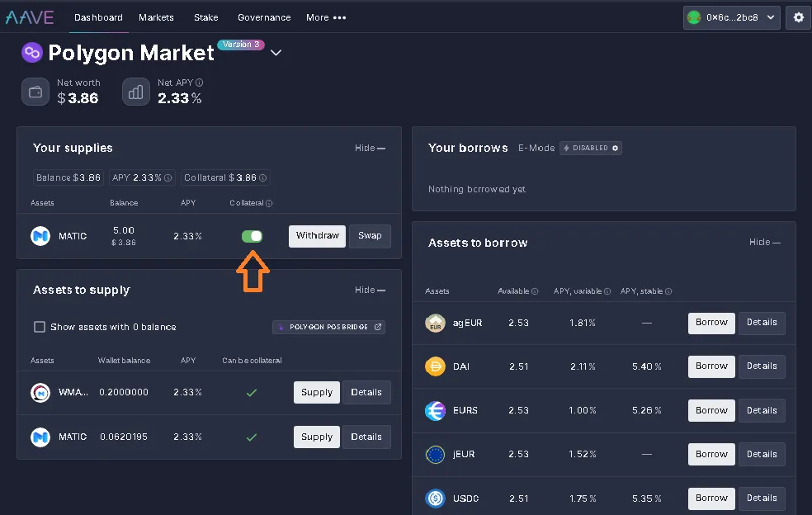Image resolution: width=812 pixels, height=515 pixels.
Task: Hide the Your supplies panel
Action: tap(370, 149)
